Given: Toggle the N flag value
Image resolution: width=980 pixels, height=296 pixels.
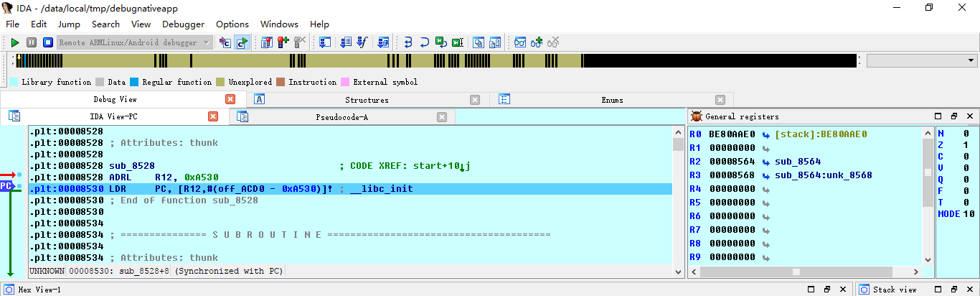Looking at the screenshot, I should coord(966,134).
